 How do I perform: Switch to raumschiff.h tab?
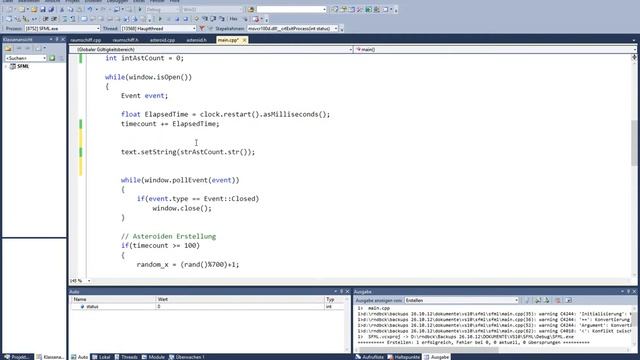(x=125, y=40)
